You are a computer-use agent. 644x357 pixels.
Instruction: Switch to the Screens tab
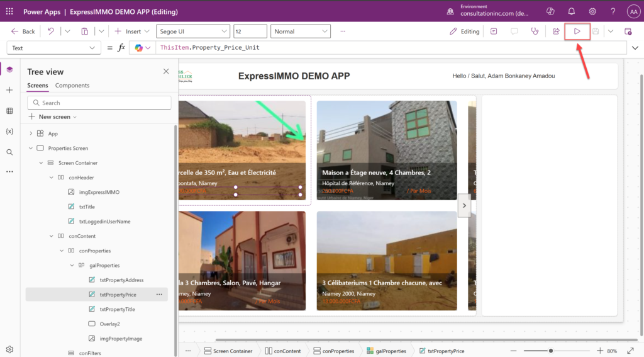point(37,86)
